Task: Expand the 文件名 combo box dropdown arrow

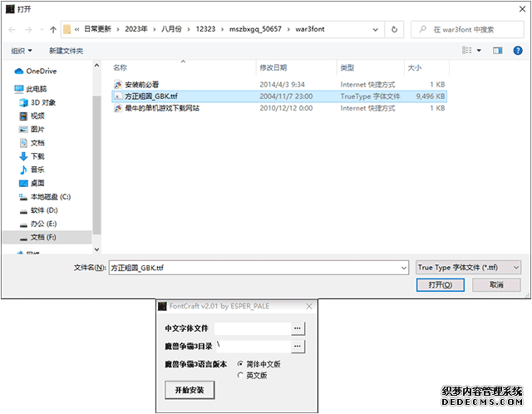Action: point(402,268)
